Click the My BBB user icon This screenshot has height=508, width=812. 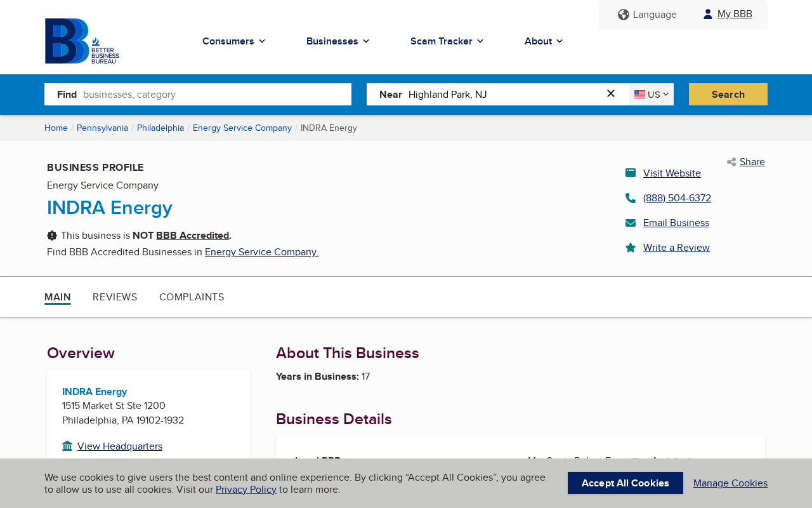[708, 14]
